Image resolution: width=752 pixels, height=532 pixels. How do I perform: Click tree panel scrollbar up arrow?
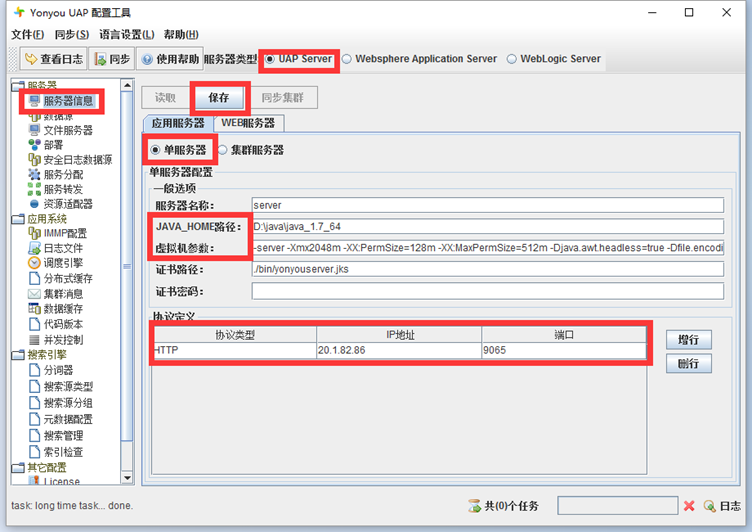point(127,85)
